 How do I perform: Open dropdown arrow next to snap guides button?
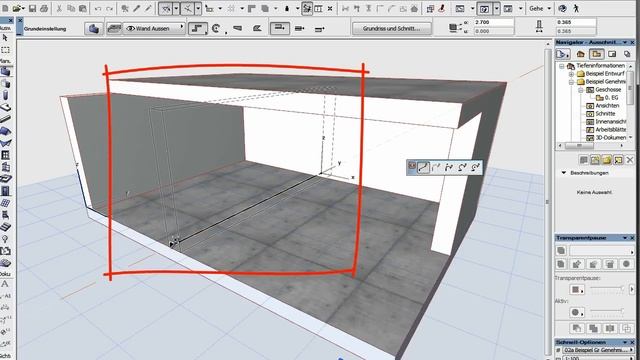coord(198,8)
